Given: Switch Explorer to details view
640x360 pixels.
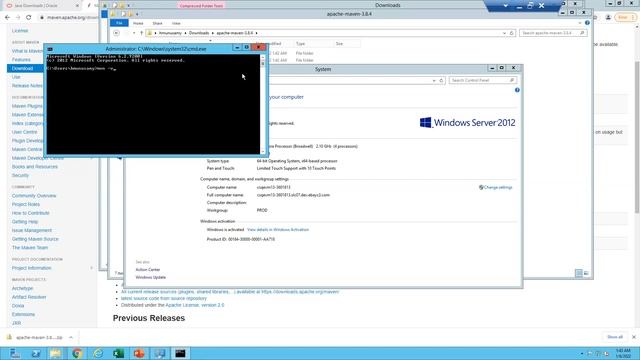Looking at the screenshot, I should [579, 273].
